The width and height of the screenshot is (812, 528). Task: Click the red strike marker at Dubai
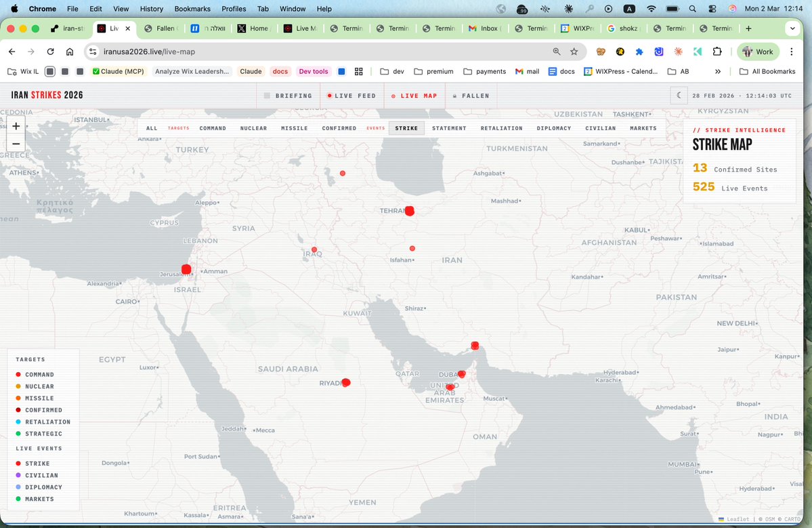coord(461,374)
